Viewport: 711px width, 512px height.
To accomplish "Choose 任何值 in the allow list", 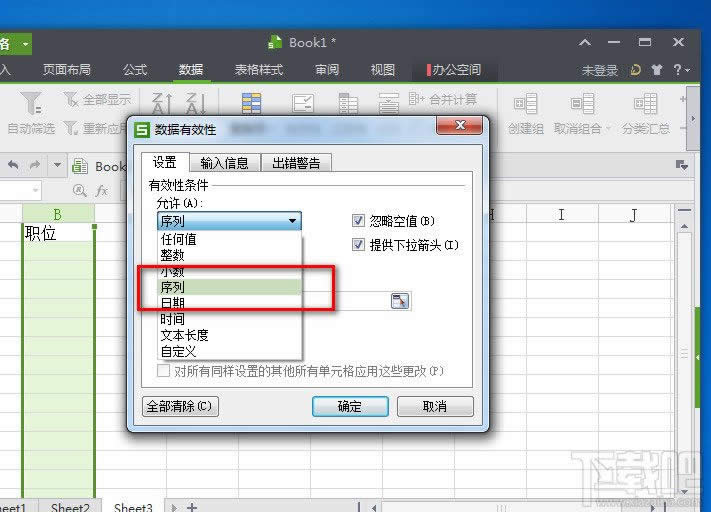I will pos(229,239).
